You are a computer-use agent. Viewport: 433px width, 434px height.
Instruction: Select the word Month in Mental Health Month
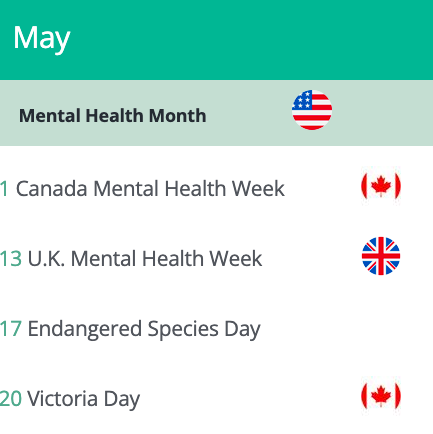coord(177,116)
